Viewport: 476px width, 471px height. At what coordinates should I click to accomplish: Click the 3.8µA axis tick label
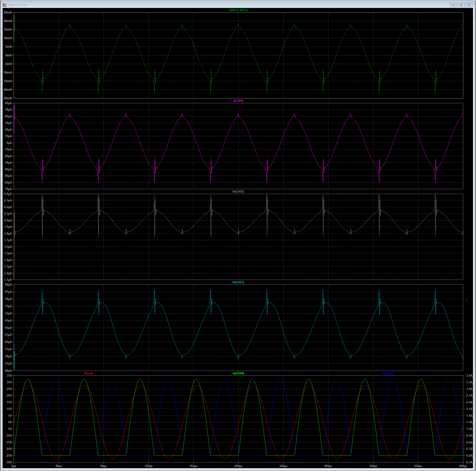pos(8,234)
